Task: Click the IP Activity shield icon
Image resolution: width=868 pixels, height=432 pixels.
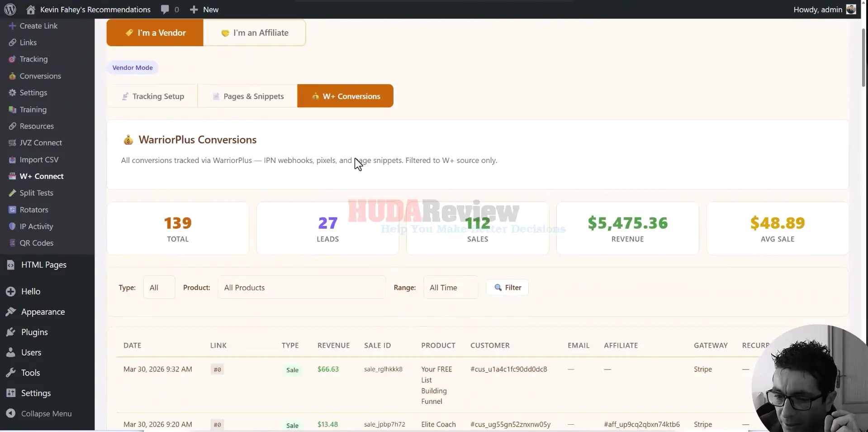Action: (12, 226)
